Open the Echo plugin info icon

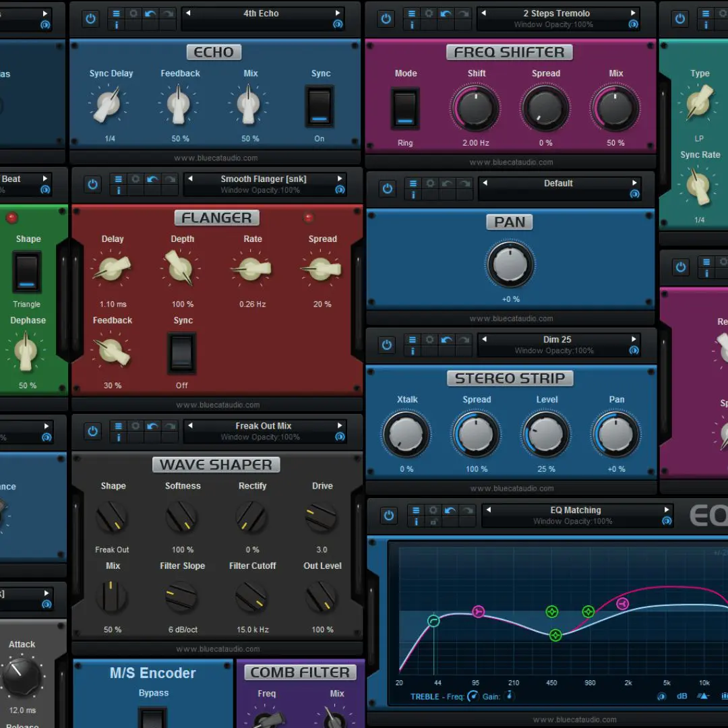pyautogui.click(x=116, y=25)
